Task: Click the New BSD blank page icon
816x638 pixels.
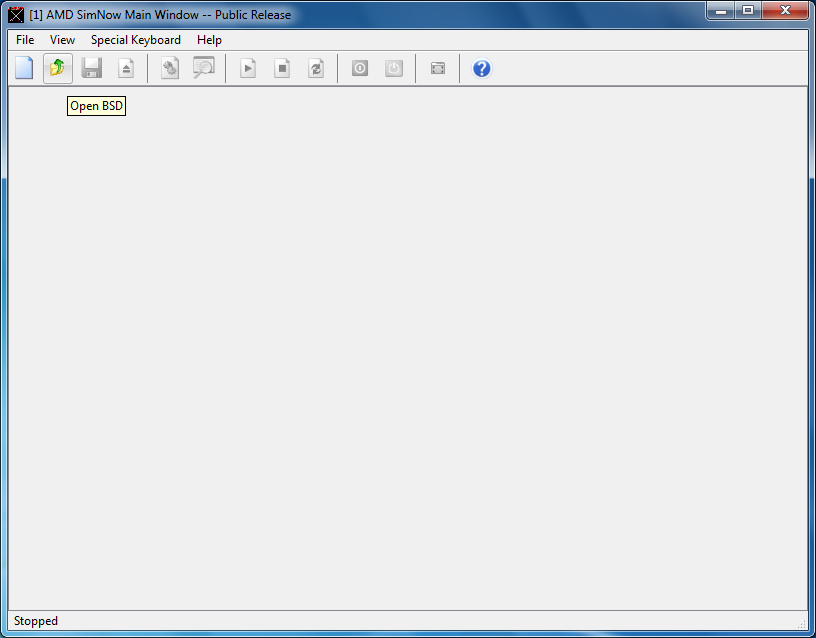Action: pos(24,68)
